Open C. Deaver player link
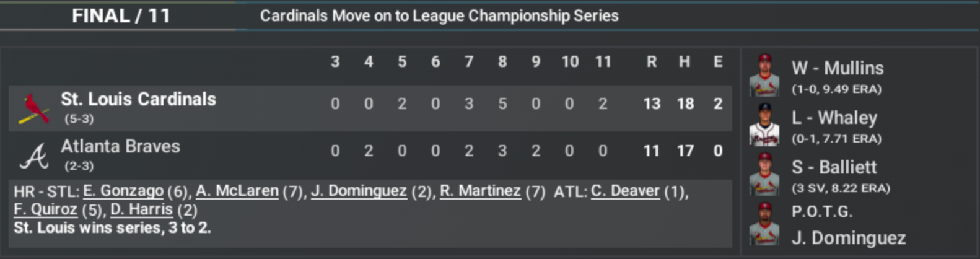 (x=625, y=191)
